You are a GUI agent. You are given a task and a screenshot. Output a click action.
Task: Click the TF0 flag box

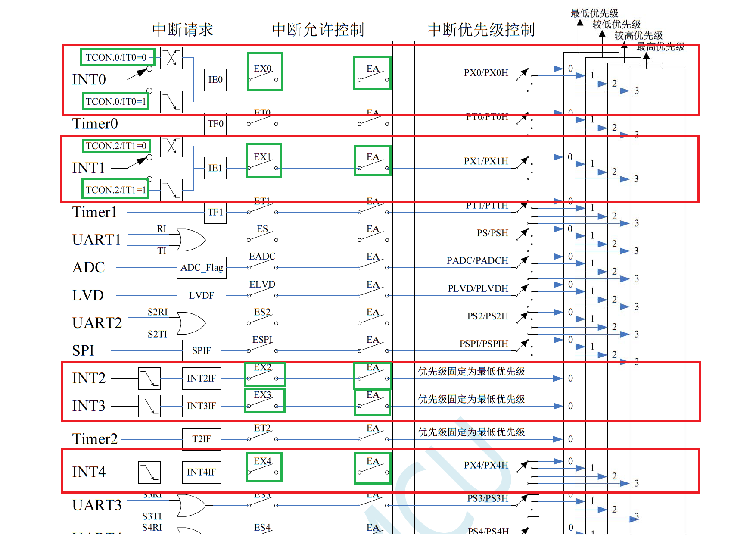215,124
